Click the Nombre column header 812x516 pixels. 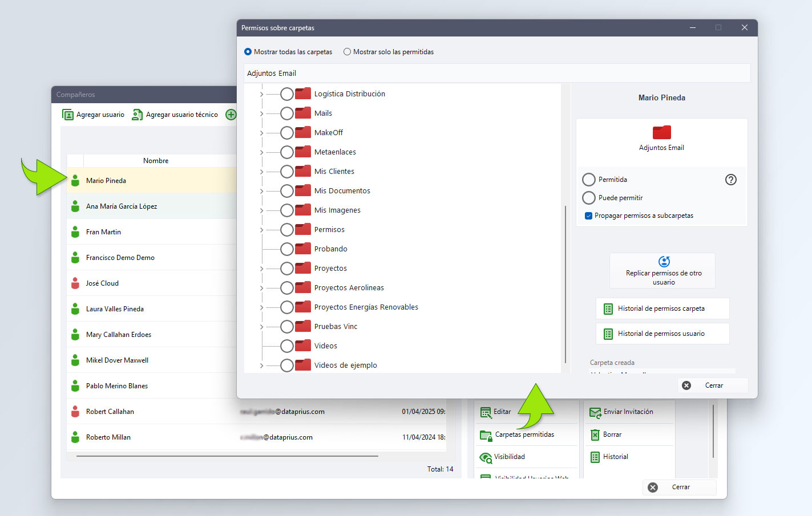click(x=156, y=161)
